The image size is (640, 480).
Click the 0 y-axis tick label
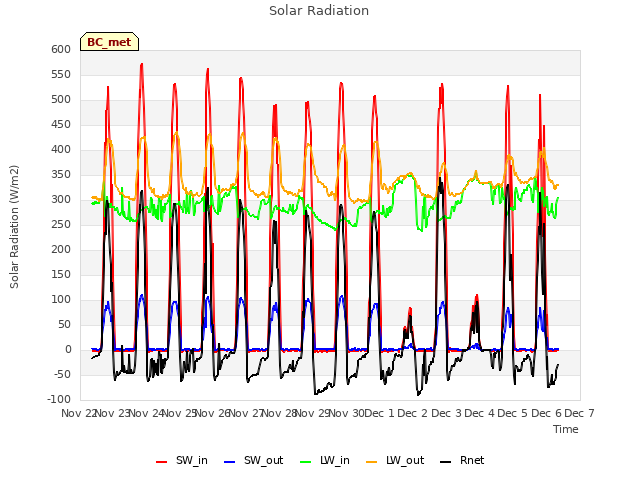point(68,350)
